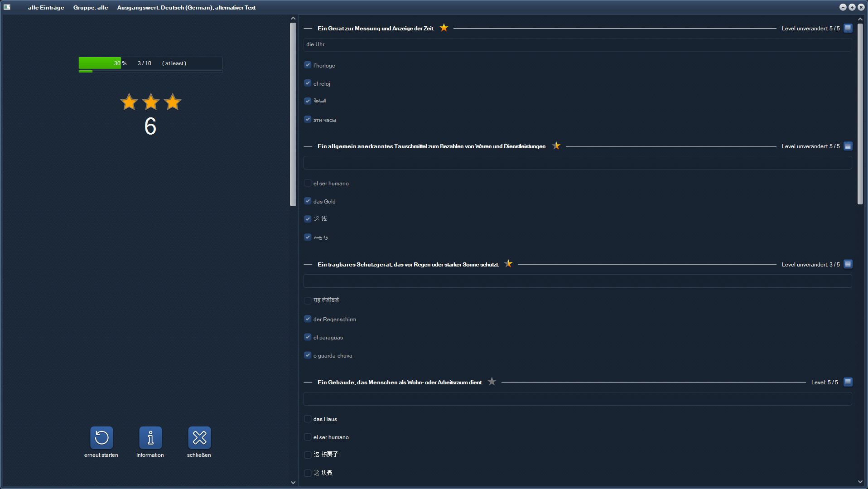Click 'Gruppe: alle' in the menu bar
Image resolution: width=868 pixels, height=489 pixels.
(x=90, y=7)
